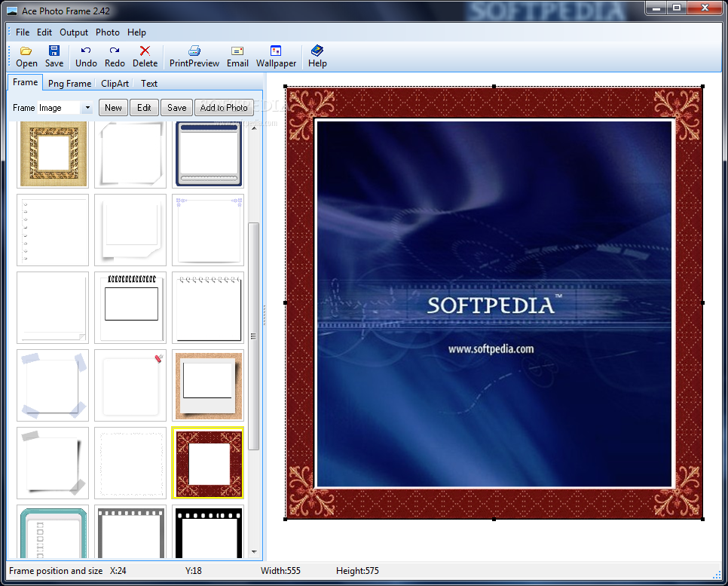This screenshot has width=728, height=586.
Task: Click the frame list scrollbar thumb
Action: pyautogui.click(x=254, y=336)
